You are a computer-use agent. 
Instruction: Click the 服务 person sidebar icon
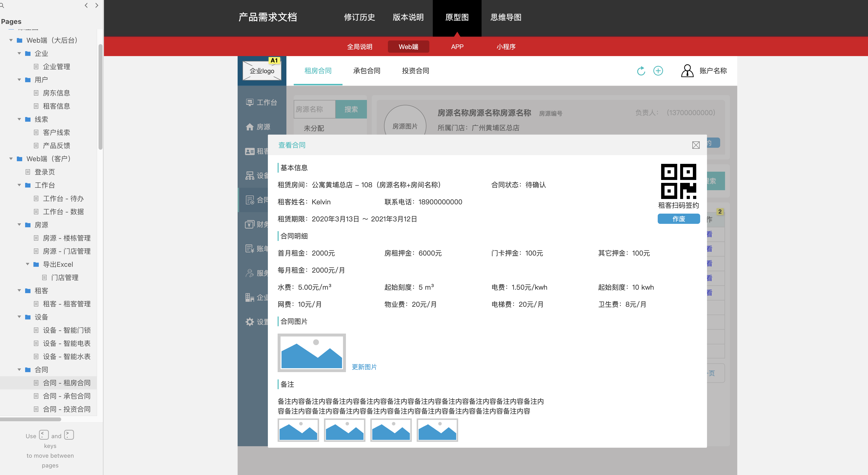pos(250,273)
